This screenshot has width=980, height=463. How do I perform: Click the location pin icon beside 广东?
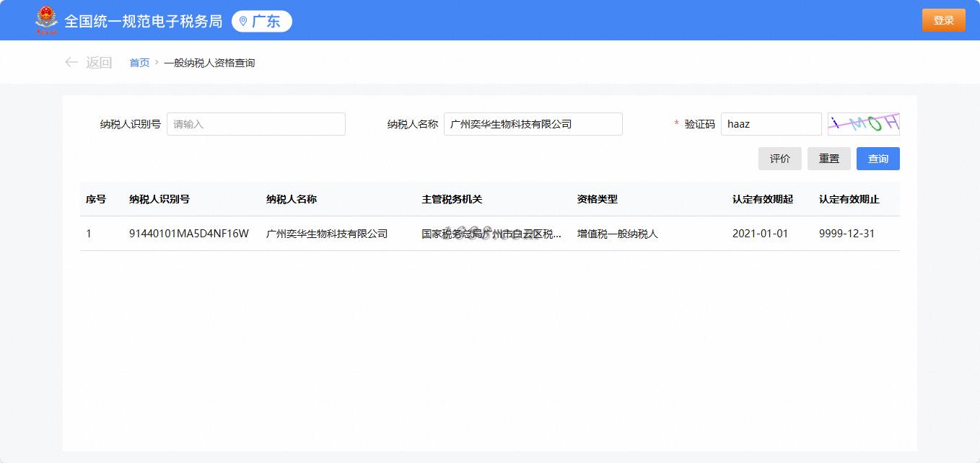pos(243,22)
